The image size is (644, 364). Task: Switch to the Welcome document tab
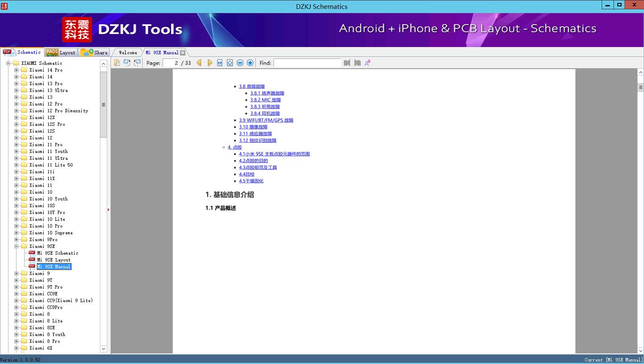pyautogui.click(x=128, y=53)
